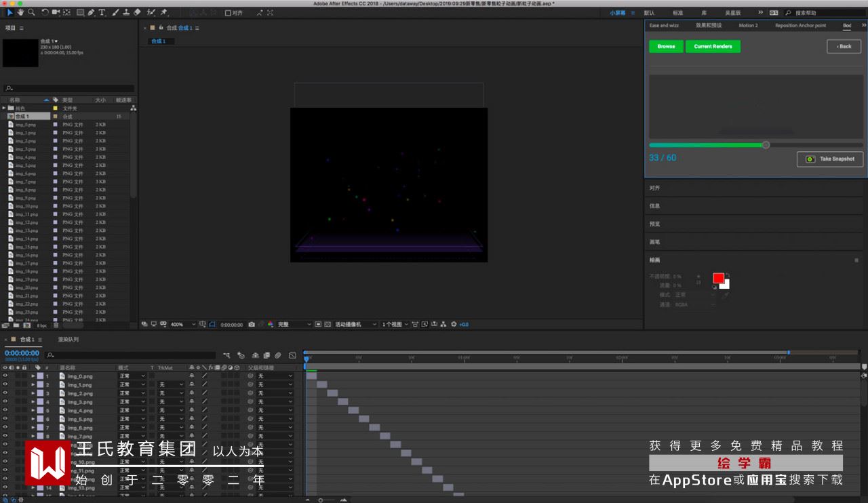Click the snapshot camera icon in viewer
The width and height of the screenshot is (868, 503).
tap(252, 325)
